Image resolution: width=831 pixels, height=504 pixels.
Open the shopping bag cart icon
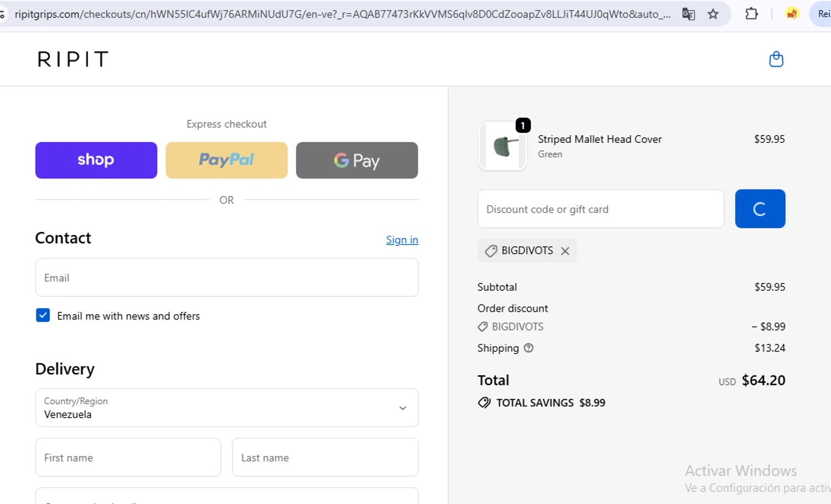click(x=776, y=59)
